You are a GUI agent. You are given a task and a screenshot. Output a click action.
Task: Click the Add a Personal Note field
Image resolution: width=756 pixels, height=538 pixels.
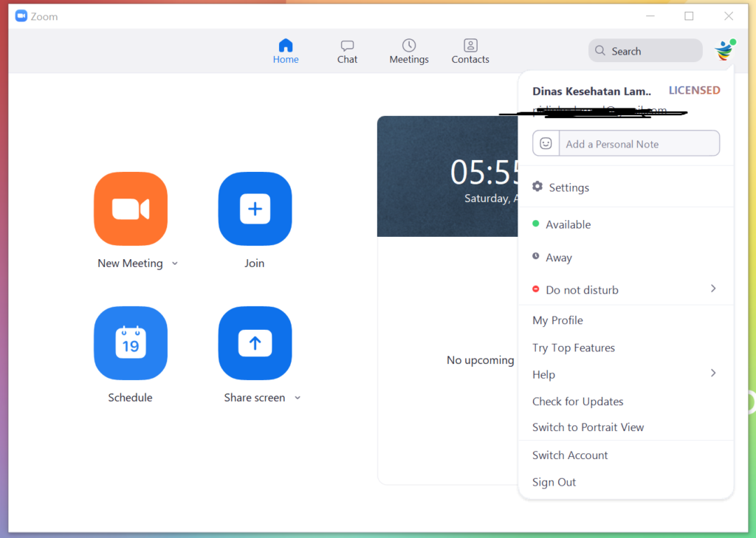coord(639,144)
